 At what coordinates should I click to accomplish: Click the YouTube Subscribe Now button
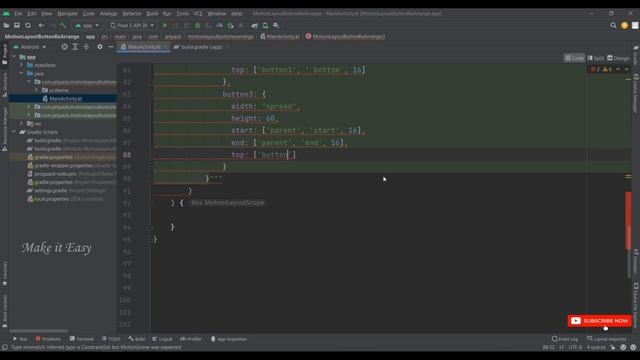click(600, 321)
